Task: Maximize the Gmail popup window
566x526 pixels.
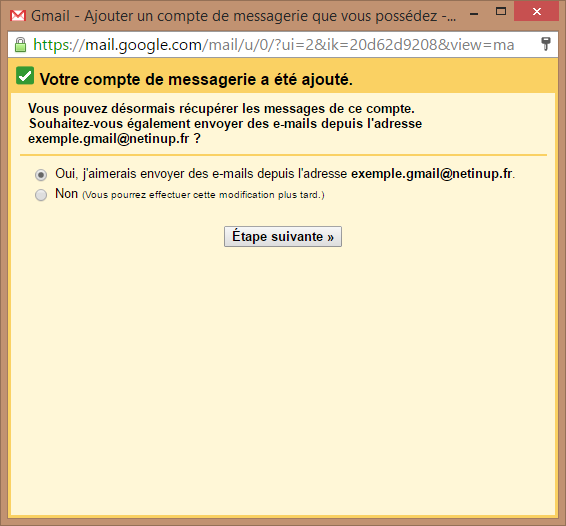Action: 501,12
